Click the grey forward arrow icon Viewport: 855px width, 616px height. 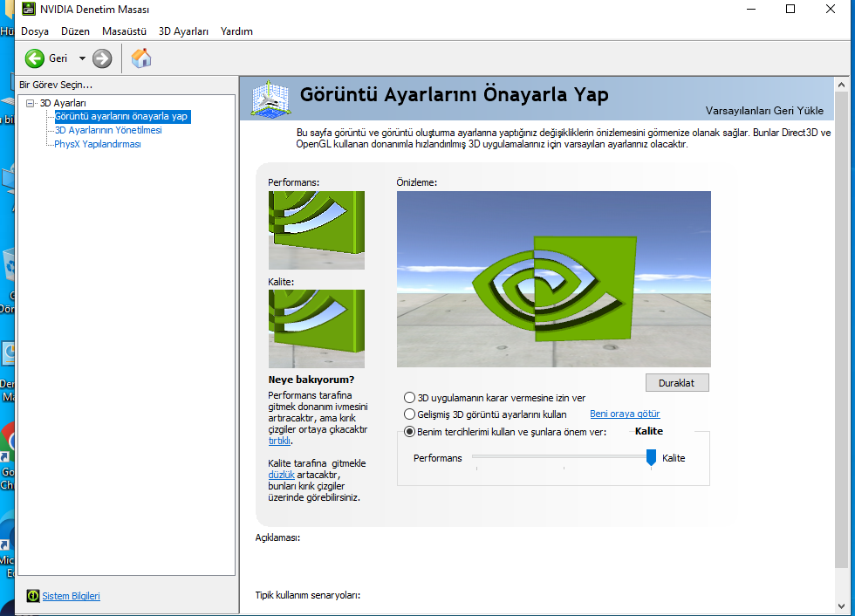coord(102,58)
